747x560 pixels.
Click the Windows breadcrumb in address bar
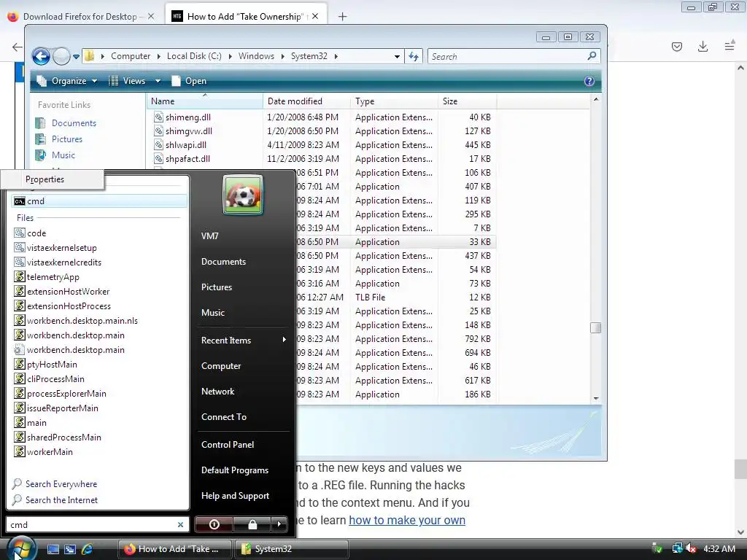click(x=256, y=56)
